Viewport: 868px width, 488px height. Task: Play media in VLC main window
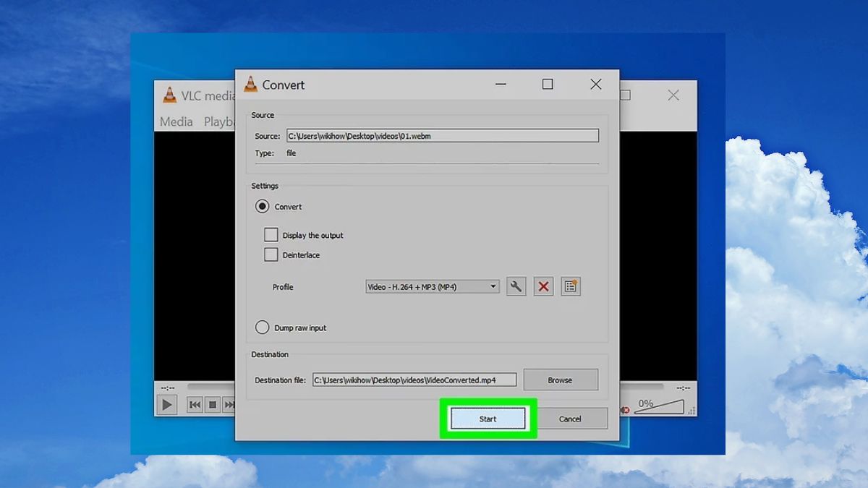coord(167,405)
